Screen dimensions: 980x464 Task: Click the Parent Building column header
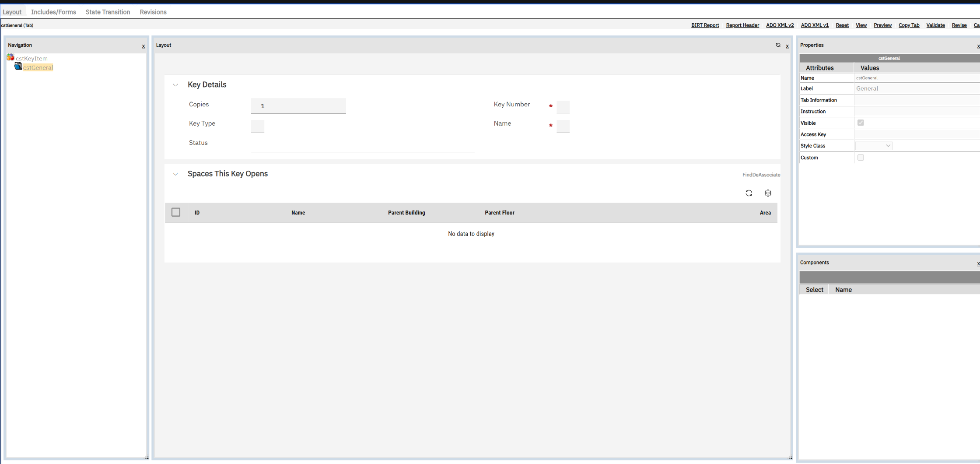(406, 213)
